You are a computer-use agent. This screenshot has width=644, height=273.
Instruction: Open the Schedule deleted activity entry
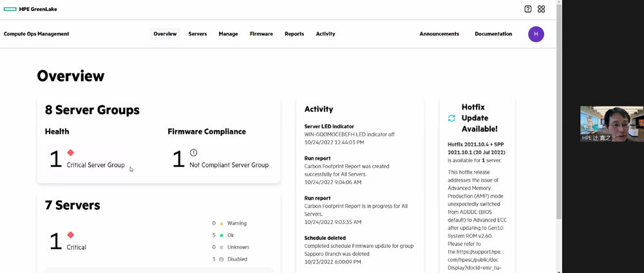point(359,250)
